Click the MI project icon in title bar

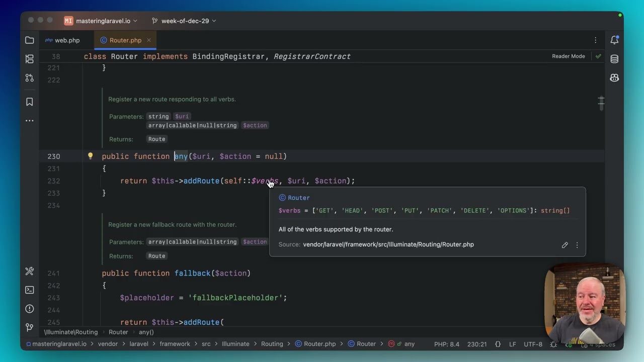pyautogui.click(x=68, y=21)
